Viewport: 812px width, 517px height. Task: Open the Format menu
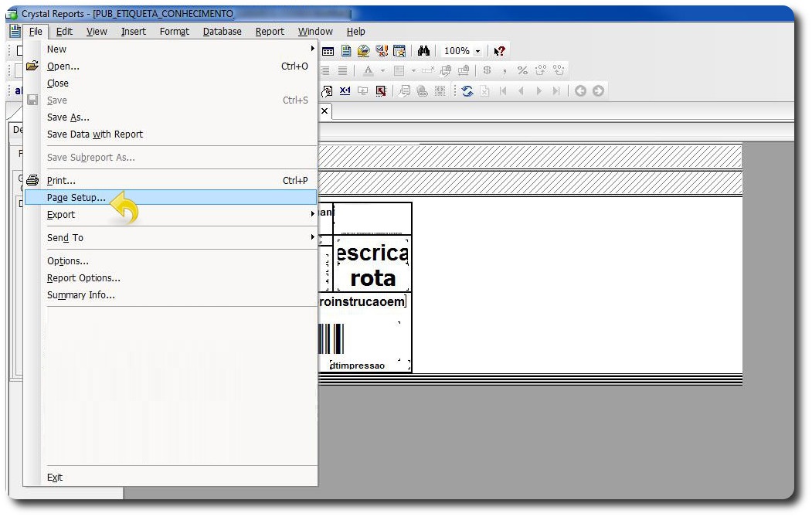175,32
